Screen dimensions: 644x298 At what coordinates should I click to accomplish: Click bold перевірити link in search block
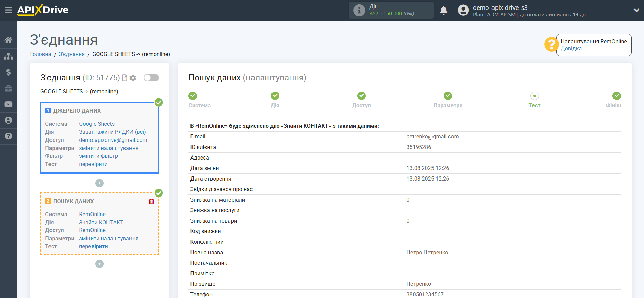click(94, 246)
